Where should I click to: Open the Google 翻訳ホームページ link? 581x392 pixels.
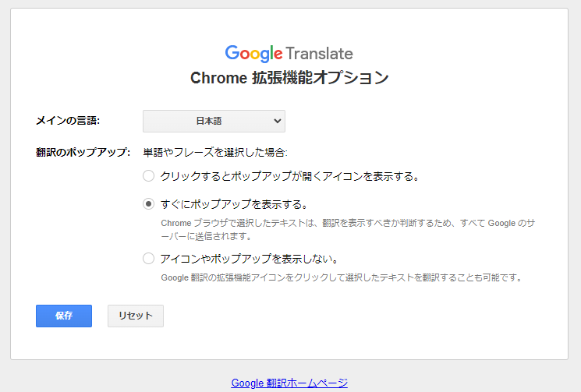[x=289, y=383]
